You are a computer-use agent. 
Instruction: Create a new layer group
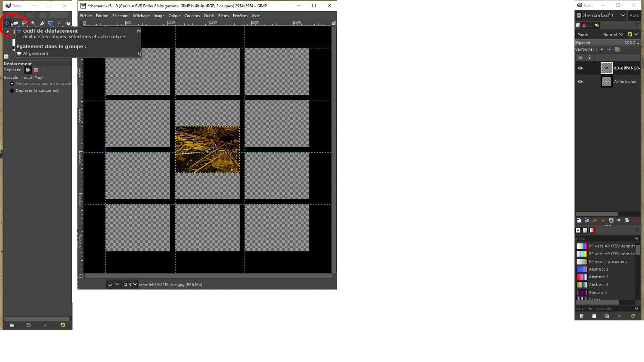pos(587,220)
